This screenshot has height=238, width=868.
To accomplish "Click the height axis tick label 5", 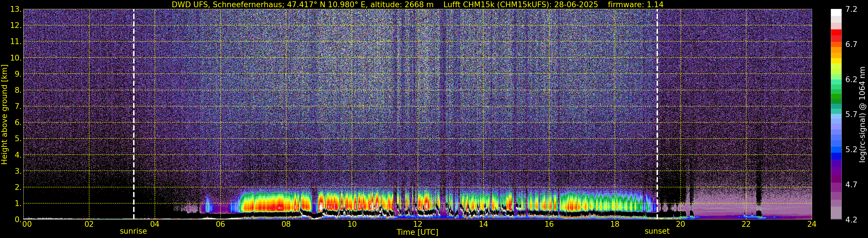I will tap(18, 139).
